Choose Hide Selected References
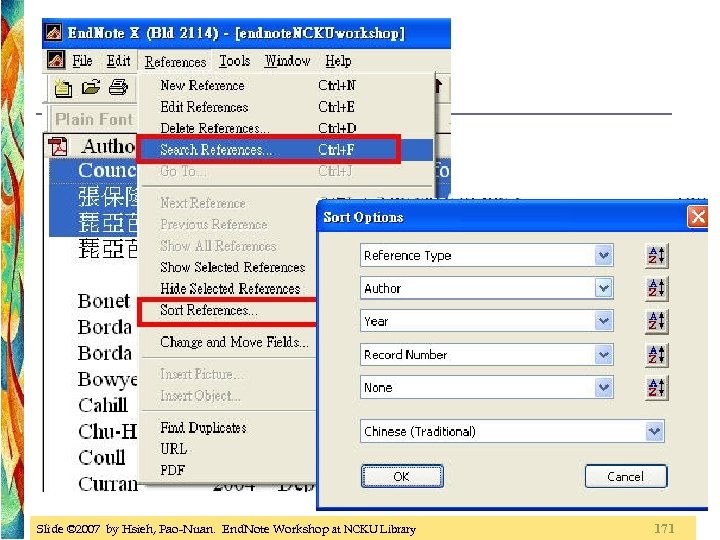720x540 pixels. [x=230, y=289]
